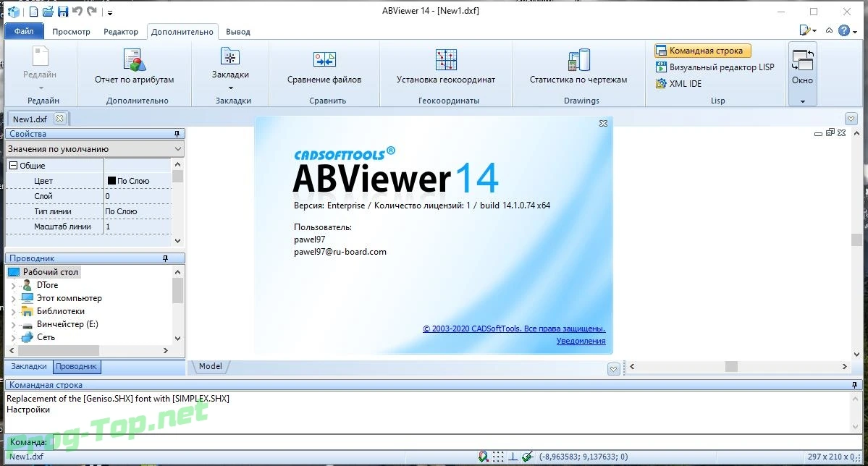Viewport: 868px width, 466px height.
Task: Open Визуальный редактор LISP
Action: [715, 67]
